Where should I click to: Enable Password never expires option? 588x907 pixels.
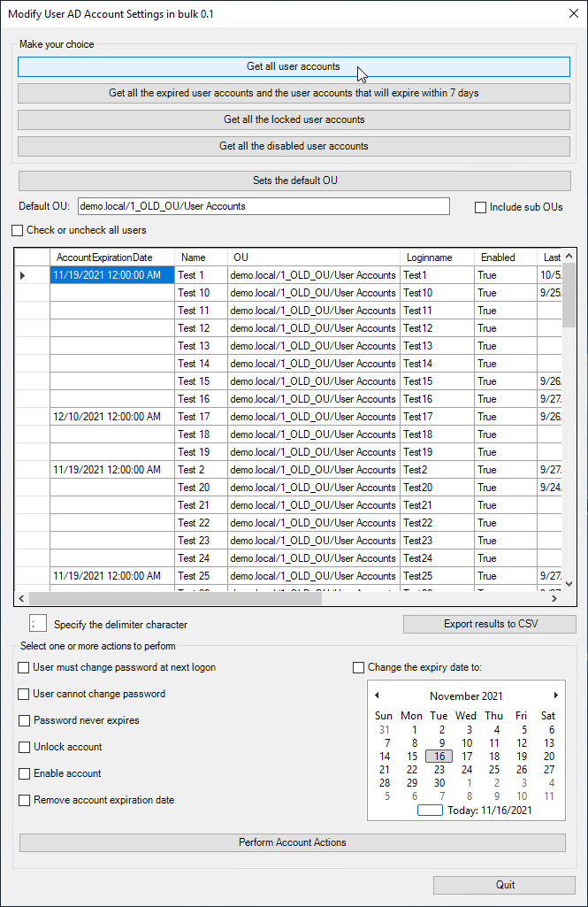(x=25, y=720)
